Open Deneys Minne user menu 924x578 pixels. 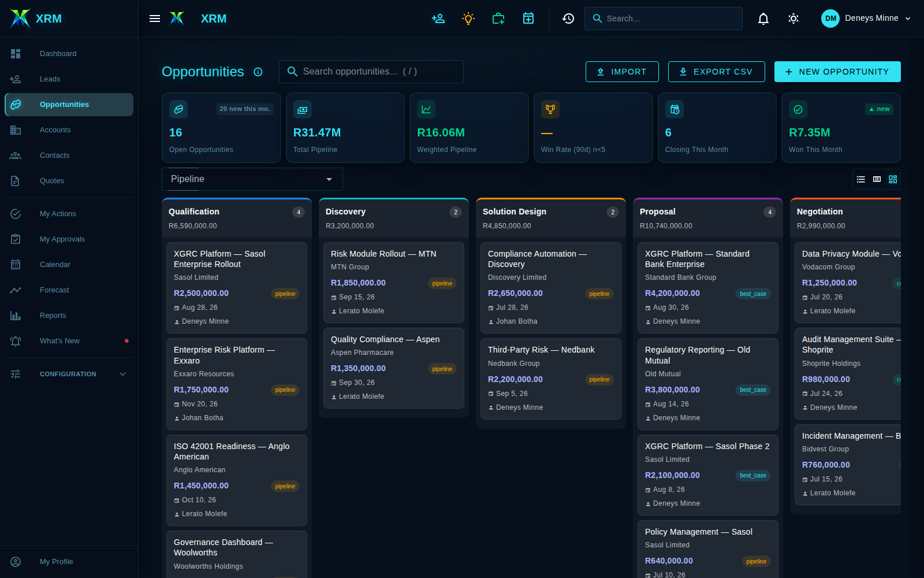click(866, 18)
